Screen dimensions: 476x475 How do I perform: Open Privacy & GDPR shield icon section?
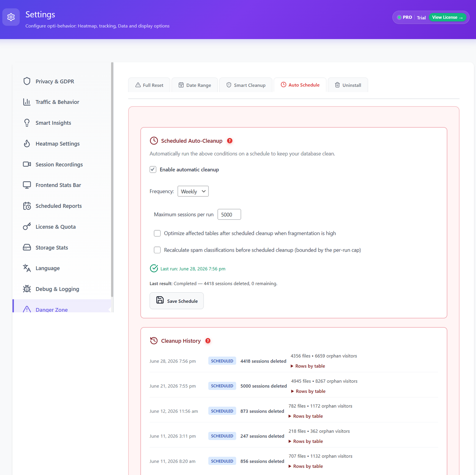(x=27, y=81)
